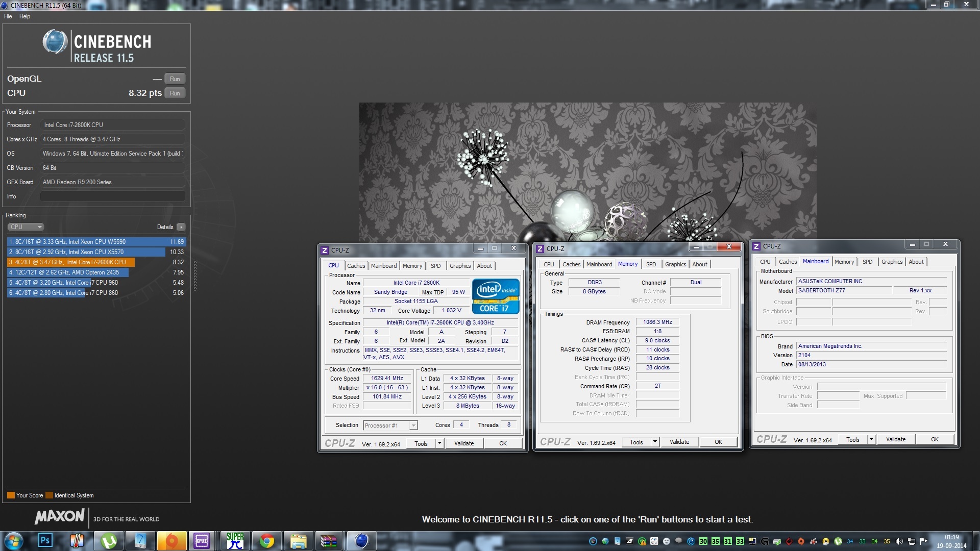Open the network tray icon
Screen dimensions: 980x551
click(911, 541)
